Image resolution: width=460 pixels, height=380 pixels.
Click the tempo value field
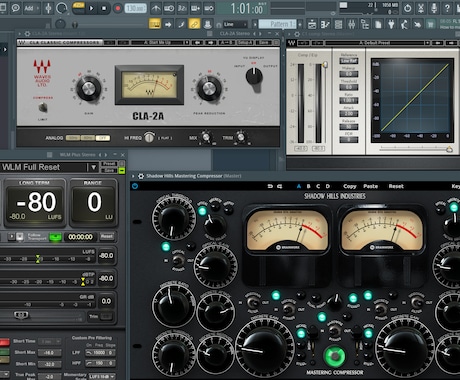click(136, 8)
